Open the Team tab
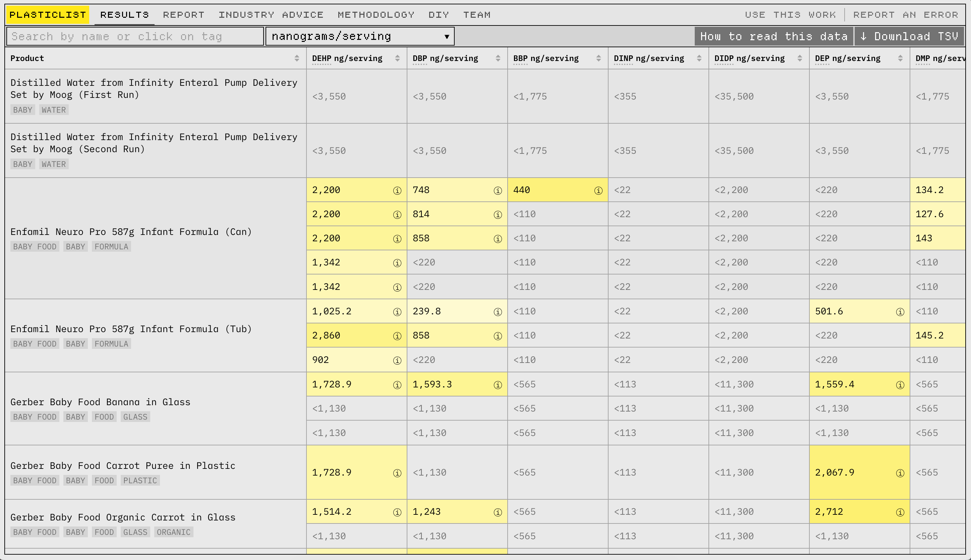 coord(477,15)
